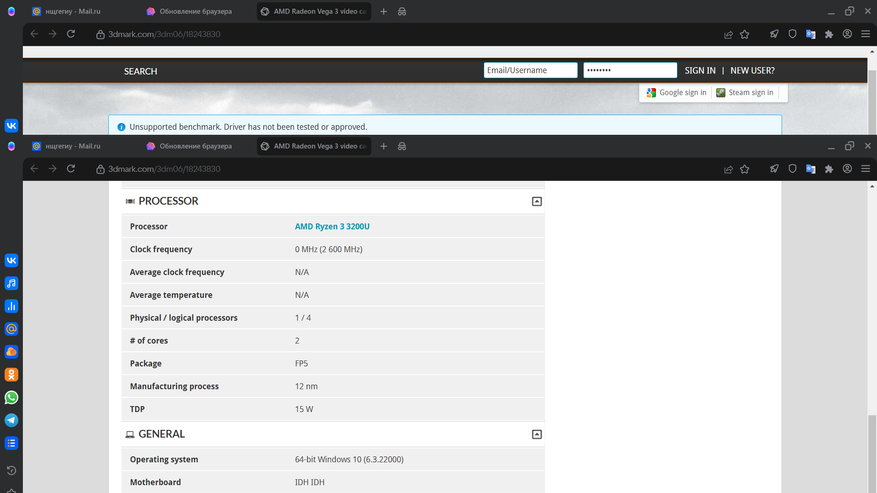
Task: Click SEARCH in the site navigation
Action: pyautogui.click(x=140, y=71)
